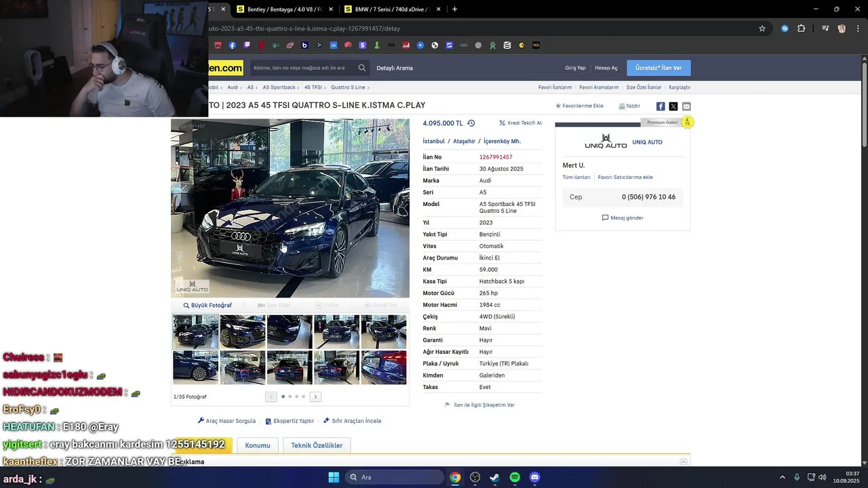Open Chrome in Windows taskbar
The width and height of the screenshot is (868, 488).
point(455,477)
